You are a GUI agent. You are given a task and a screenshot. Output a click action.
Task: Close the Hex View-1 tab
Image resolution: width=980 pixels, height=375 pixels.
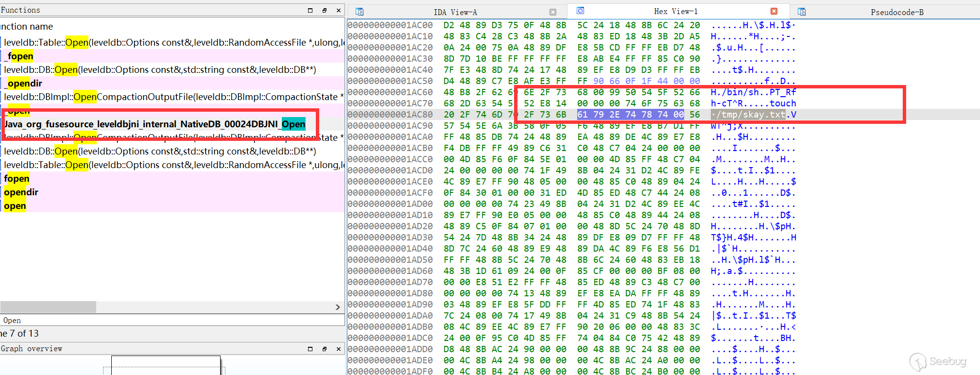774,11
